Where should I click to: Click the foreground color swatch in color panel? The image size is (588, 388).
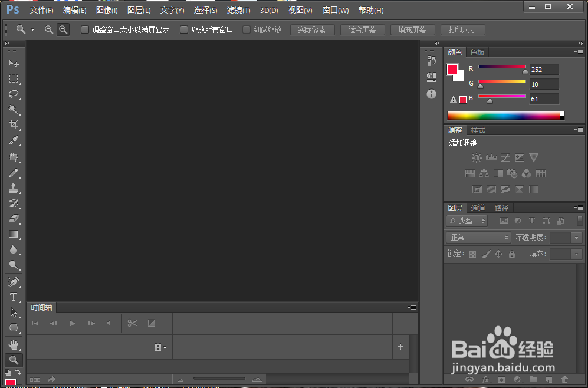pos(452,70)
